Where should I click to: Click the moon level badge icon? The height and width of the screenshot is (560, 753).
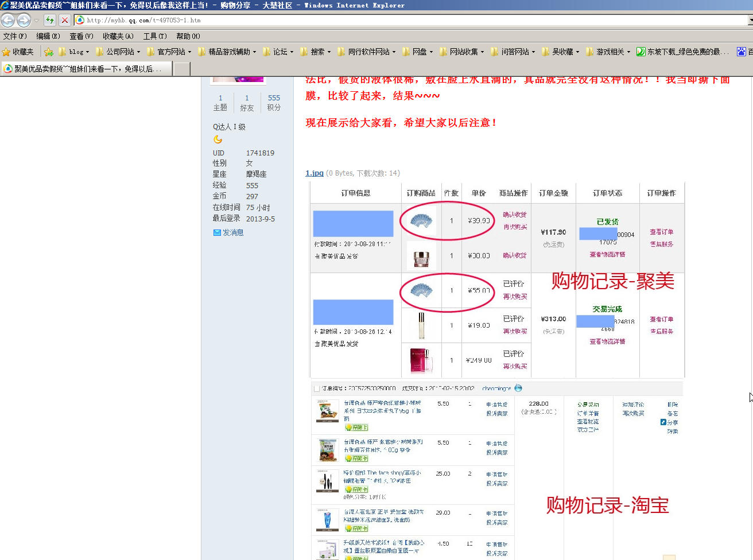point(218,139)
